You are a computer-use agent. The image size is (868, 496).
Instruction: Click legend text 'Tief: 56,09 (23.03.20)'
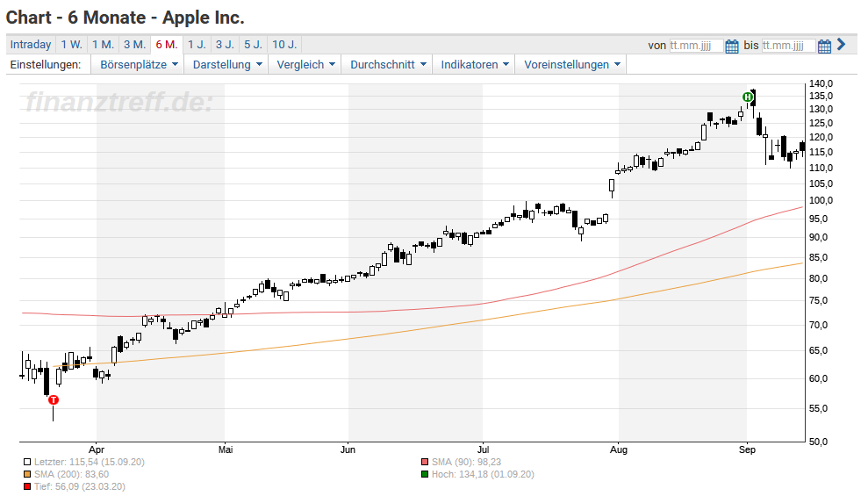pos(80,486)
